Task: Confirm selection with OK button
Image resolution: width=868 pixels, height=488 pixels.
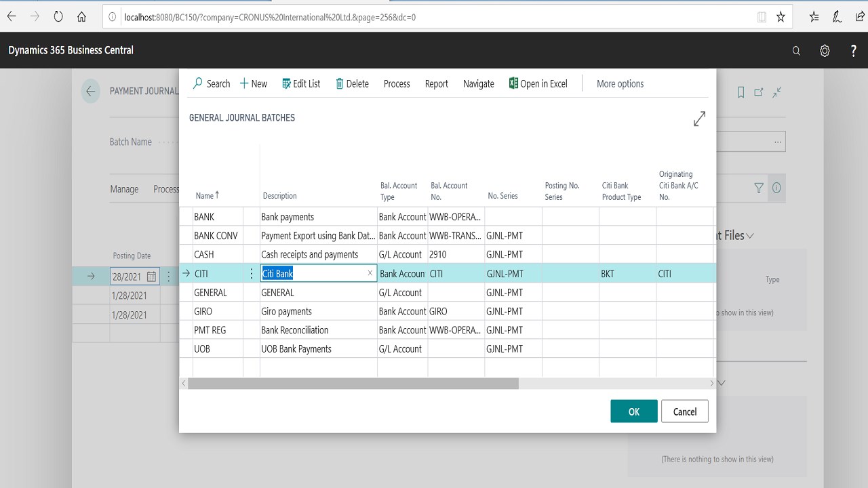Action: (x=634, y=411)
